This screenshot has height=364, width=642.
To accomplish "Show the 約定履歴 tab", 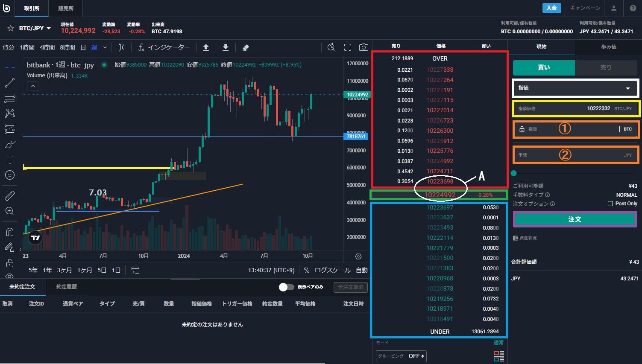I will point(67,287).
